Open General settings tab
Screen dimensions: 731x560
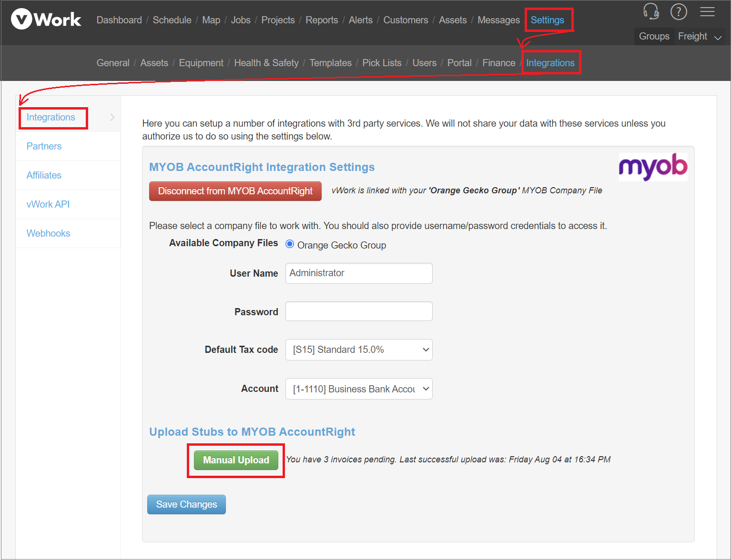pyautogui.click(x=113, y=63)
